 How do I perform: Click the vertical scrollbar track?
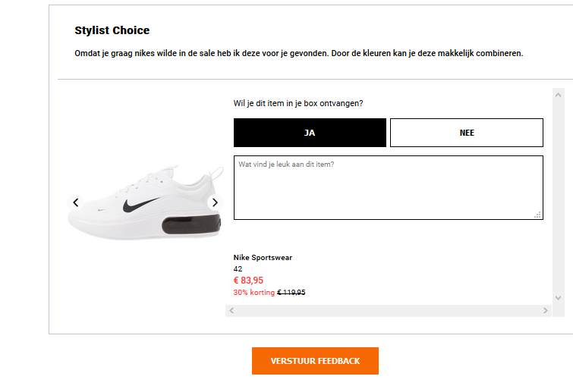558,197
